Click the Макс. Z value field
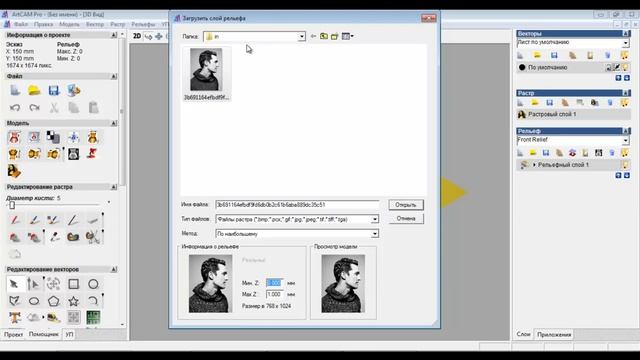 (x=274, y=294)
